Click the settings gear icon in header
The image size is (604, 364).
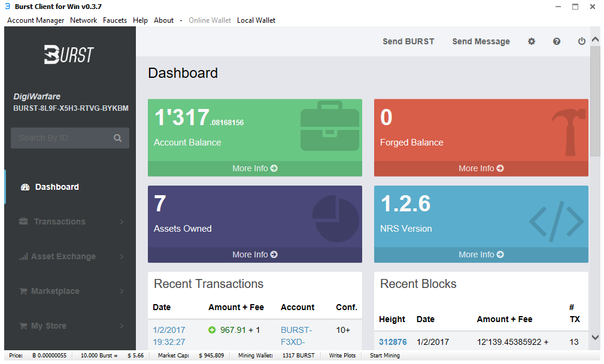(532, 41)
